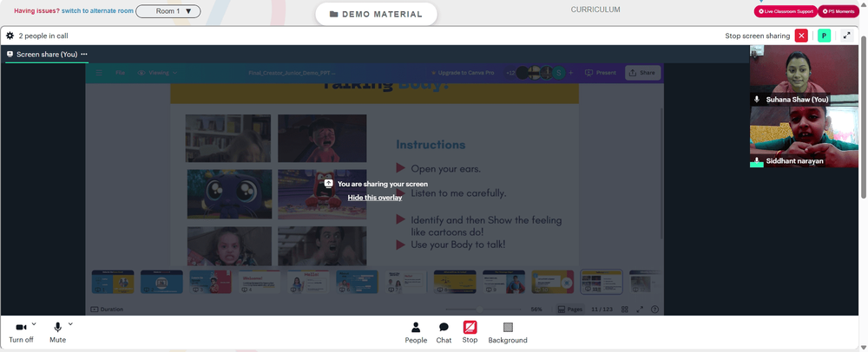This screenshot has height=352, width=868.
Task: Select page 5 Hello thumbnail
Action: [x=308, y=282]
